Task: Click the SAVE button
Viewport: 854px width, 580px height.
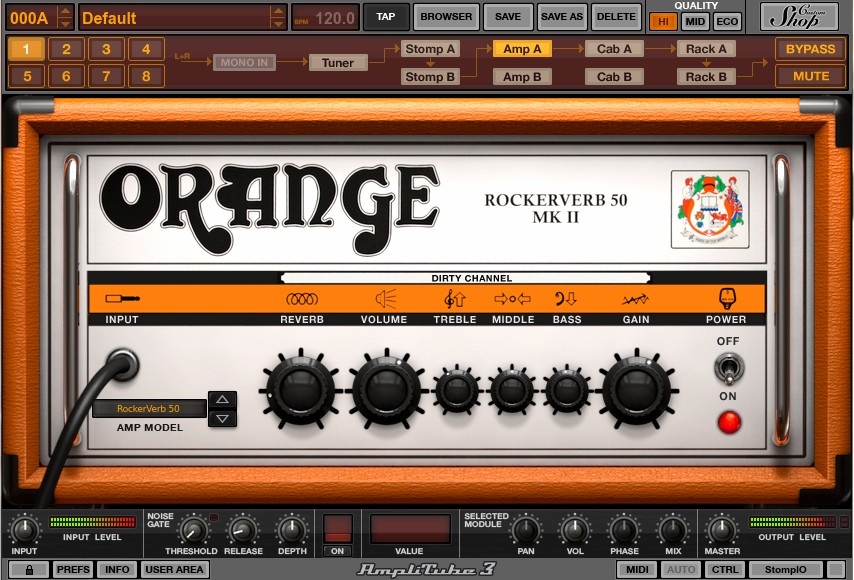Action: (x=508, y=17)
